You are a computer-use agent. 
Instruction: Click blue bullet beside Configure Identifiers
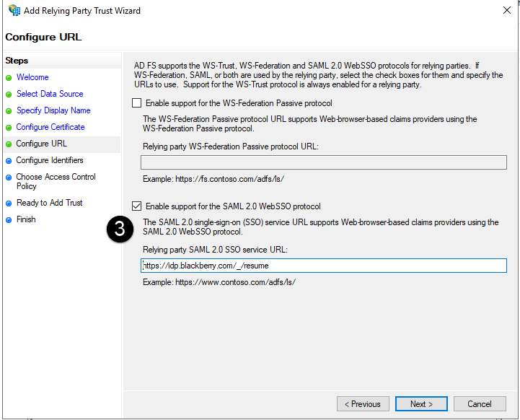click(x=9, y=161)
